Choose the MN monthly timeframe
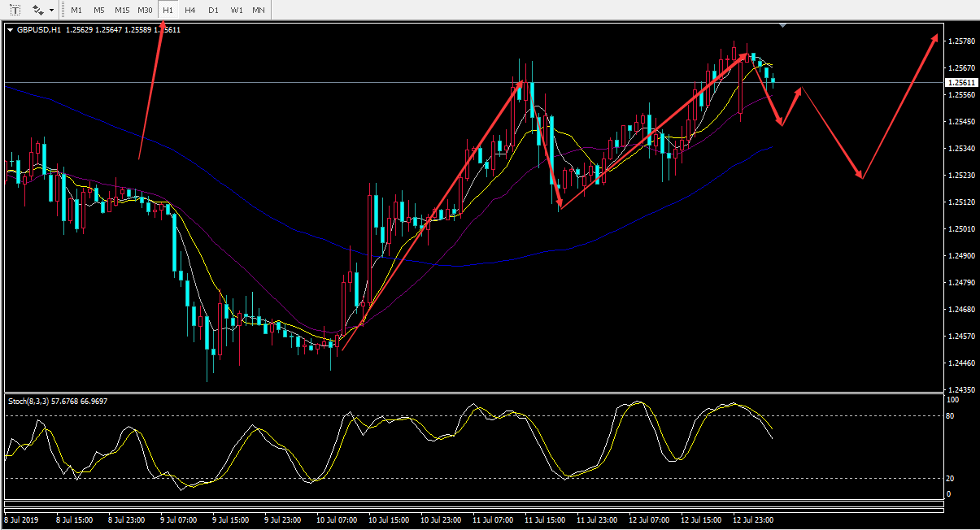Image resolution: width=980 pixels, height=530 pixels. point(258,10)
